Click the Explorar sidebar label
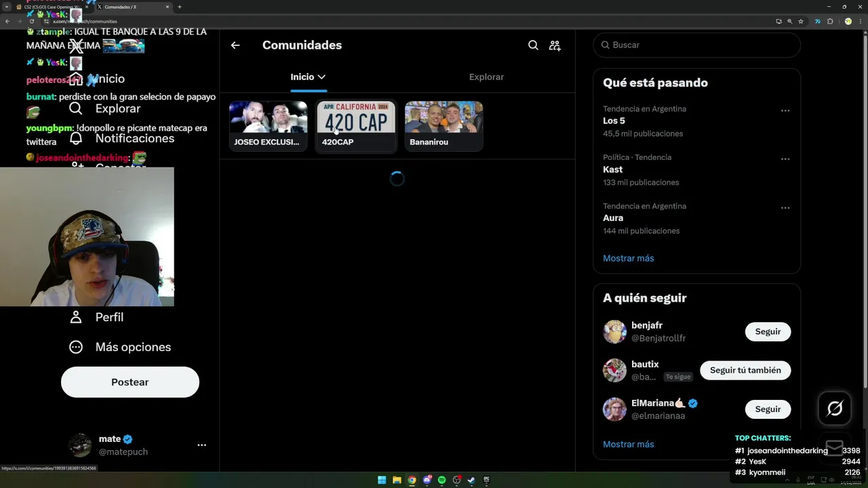868x488 pixels. [x=118, y=108]
